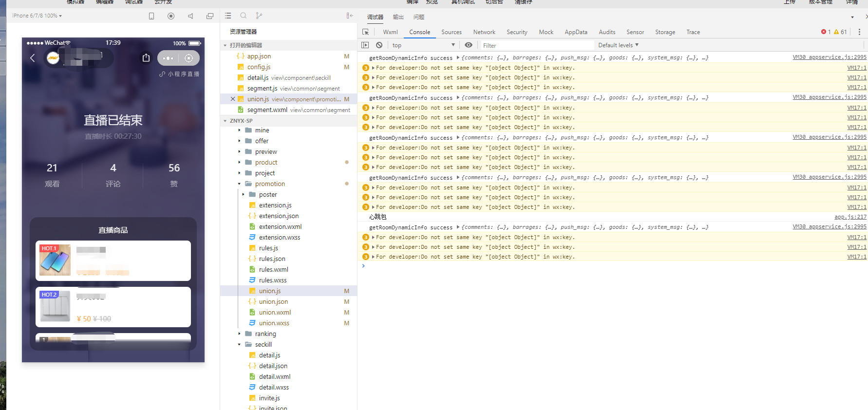868x410 pixels.
Task: Open the 问题 panel tab
Action: [419, 17]
